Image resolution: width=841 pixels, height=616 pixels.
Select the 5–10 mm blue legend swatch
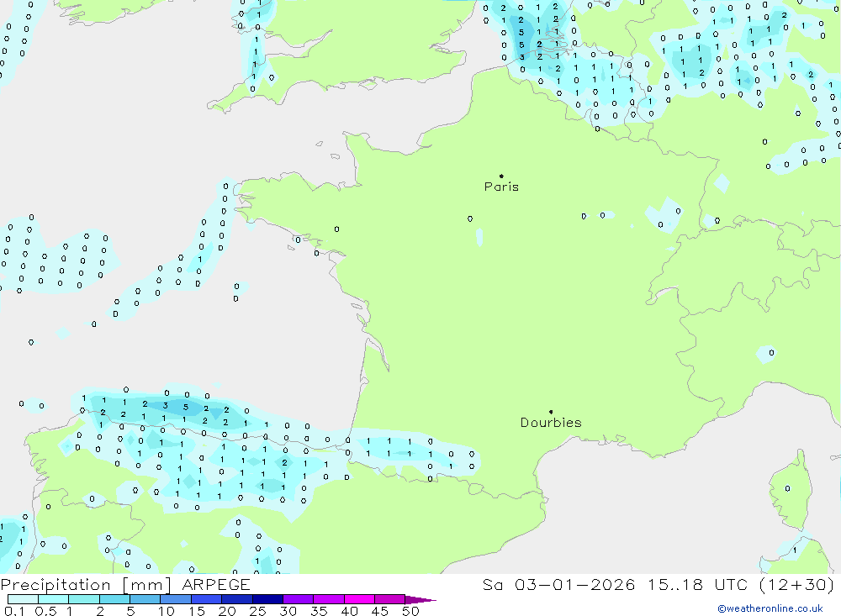[145, 599]
